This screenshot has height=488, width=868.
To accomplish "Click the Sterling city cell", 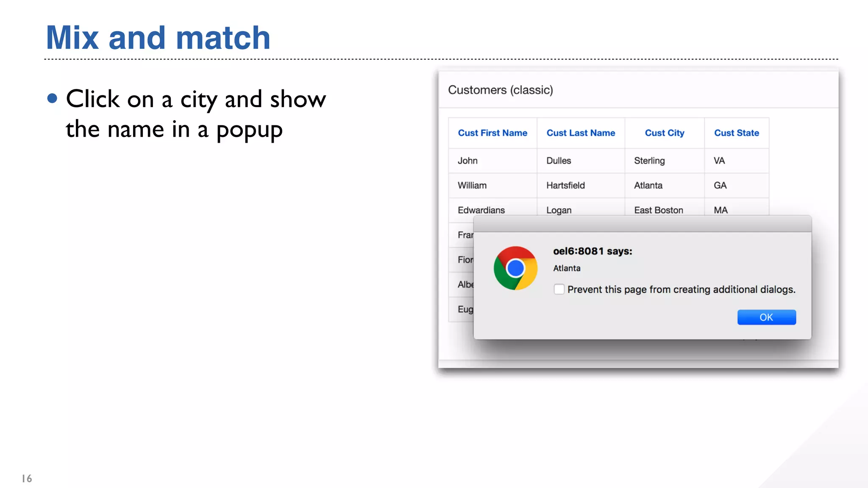I will 665,161.
